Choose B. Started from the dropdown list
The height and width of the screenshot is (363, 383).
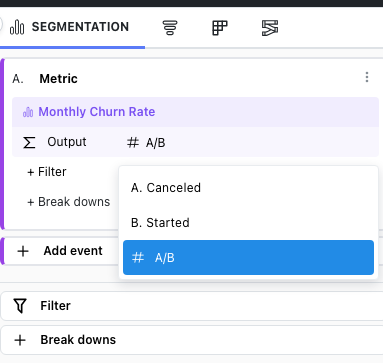(248, 223)
